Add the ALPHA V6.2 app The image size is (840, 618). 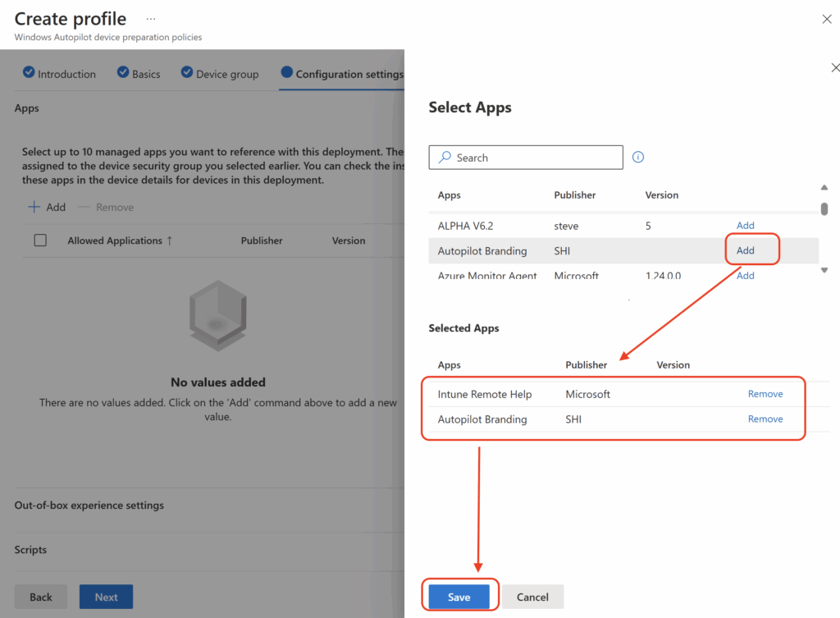pyautogui.click(x=745, y=225)
